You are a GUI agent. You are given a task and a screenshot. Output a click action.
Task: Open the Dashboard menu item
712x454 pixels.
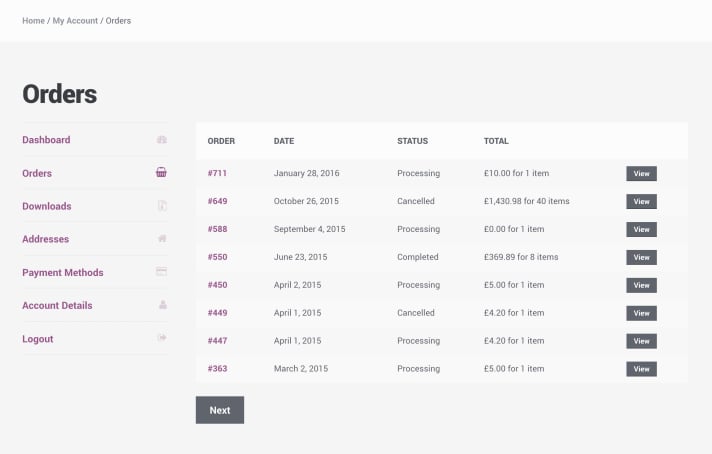click(x=46, y=140)
